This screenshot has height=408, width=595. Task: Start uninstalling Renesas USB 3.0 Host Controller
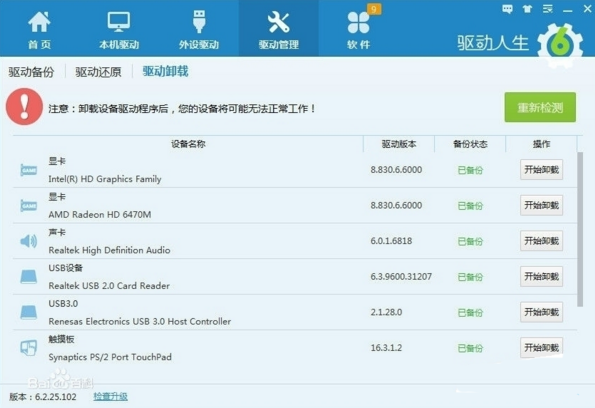pos(541,312)
